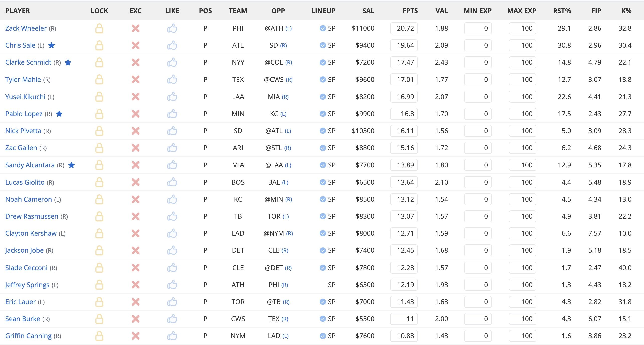Lock Lucas Giolito with the padlock icon
The height and width of the screenshot is (345, 644).
coord(99,182)
